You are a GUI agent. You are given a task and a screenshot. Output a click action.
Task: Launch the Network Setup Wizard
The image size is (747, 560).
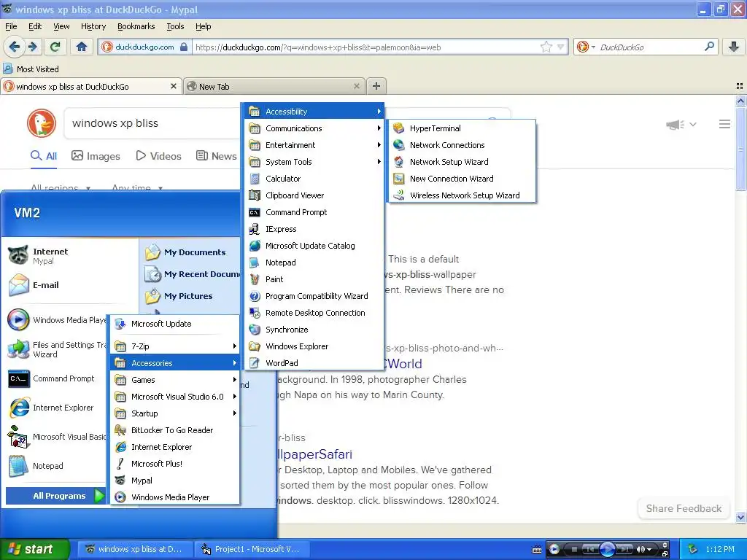tap(462, 162)
